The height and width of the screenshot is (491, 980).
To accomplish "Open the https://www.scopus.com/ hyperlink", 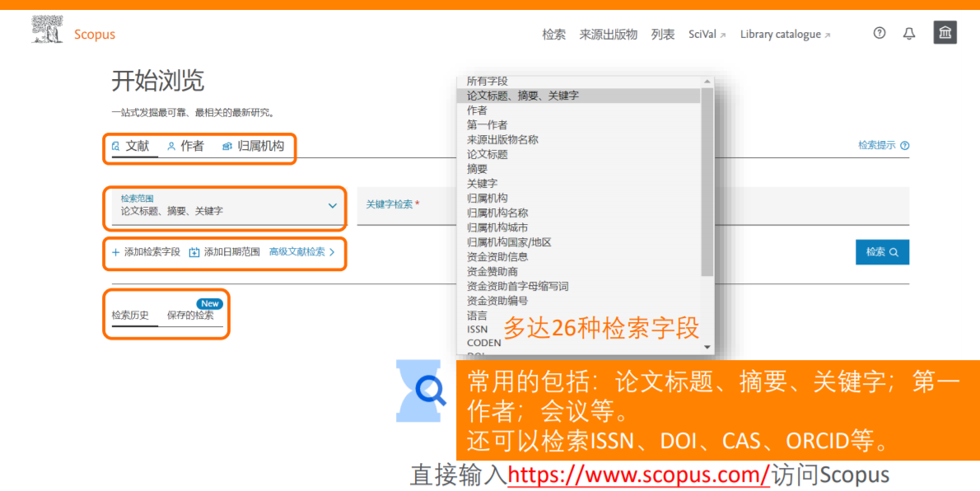I will [x=638, y=475].
